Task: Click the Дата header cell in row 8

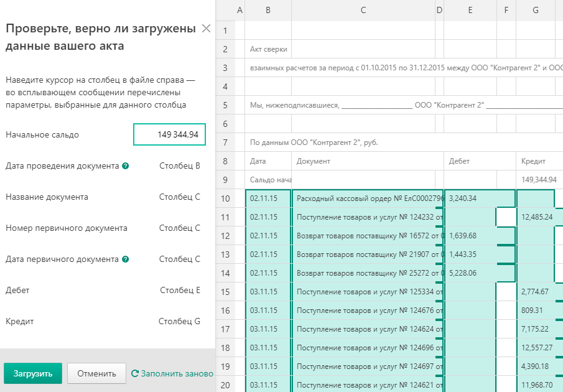Action: (x=268, y=161)
